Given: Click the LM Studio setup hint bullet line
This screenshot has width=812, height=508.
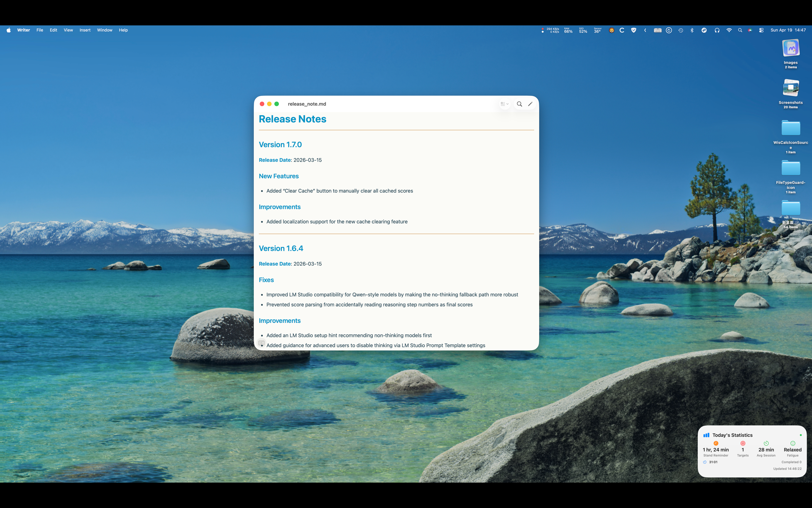Looking at the screenshot, I should 349,335.
